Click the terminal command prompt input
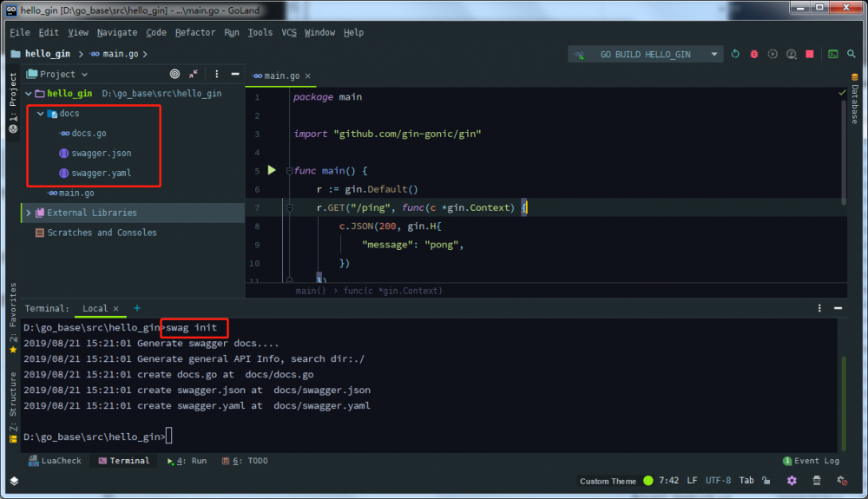868x499 pixels. pos(169,436)
